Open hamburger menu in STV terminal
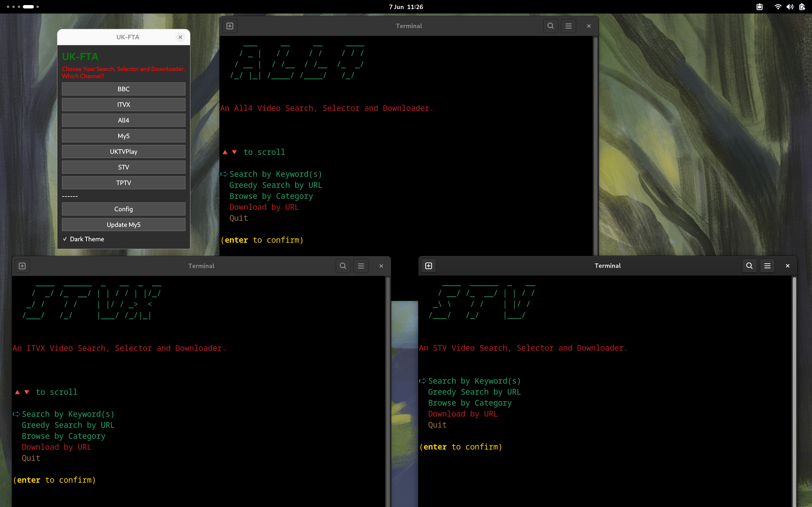This screenshot has height=507, width=812. (767, 266)
